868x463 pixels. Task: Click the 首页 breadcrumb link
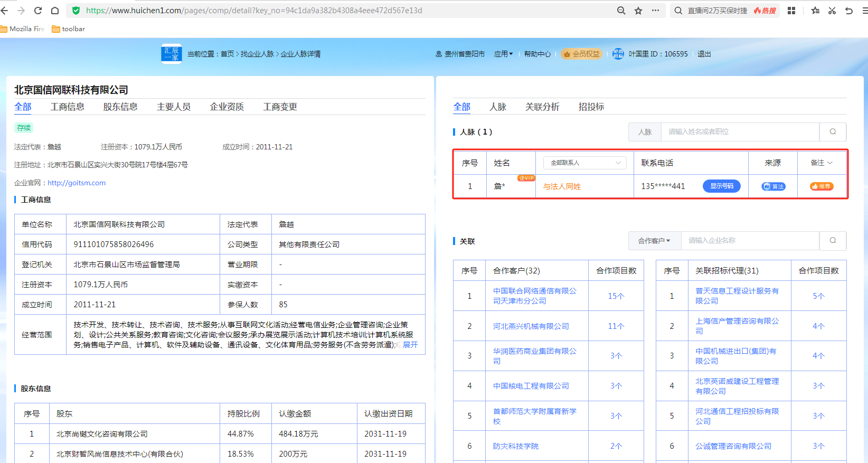[228, 54]
